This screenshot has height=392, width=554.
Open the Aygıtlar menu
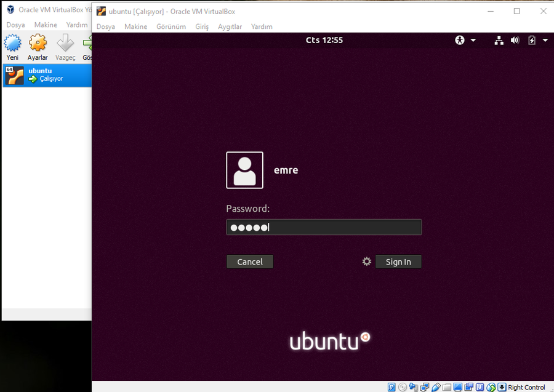tap(230, 26)
